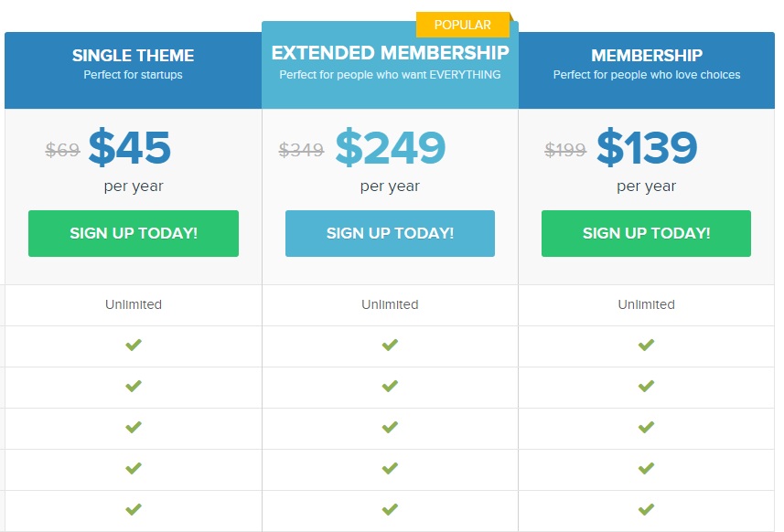The height and width of the screenshot is (532, 784).
Task: Click first checkmark in Membership column
Action: click(646, 346)
